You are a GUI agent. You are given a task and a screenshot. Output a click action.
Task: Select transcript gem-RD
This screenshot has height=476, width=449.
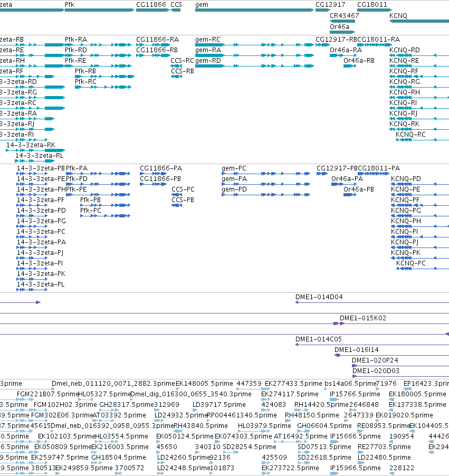pyautogui.click(x=208, y=61)
